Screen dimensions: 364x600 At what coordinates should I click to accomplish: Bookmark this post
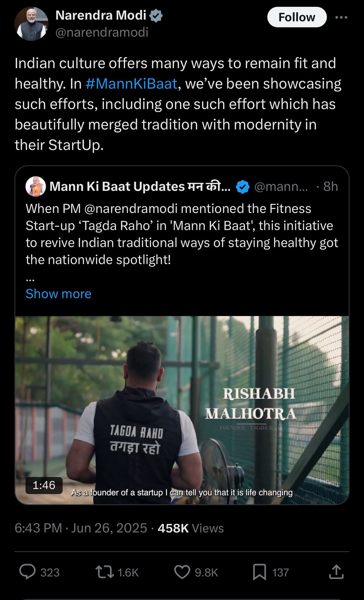point(260,572)
